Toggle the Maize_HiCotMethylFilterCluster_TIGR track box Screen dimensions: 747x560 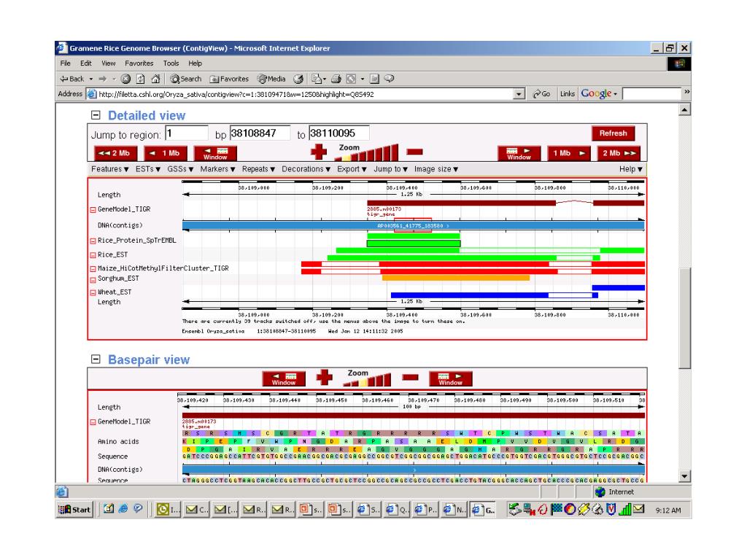click(x=93, y=269)
